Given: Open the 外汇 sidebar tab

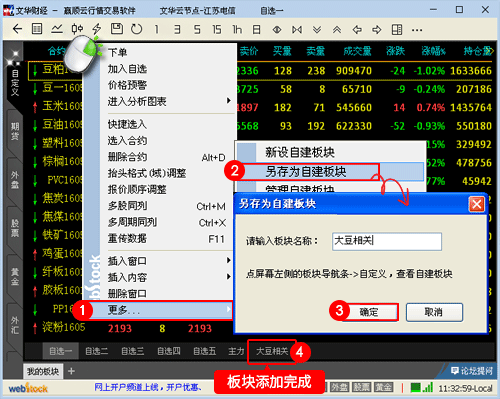Looking at the screenshot, I should coord(15,325).
